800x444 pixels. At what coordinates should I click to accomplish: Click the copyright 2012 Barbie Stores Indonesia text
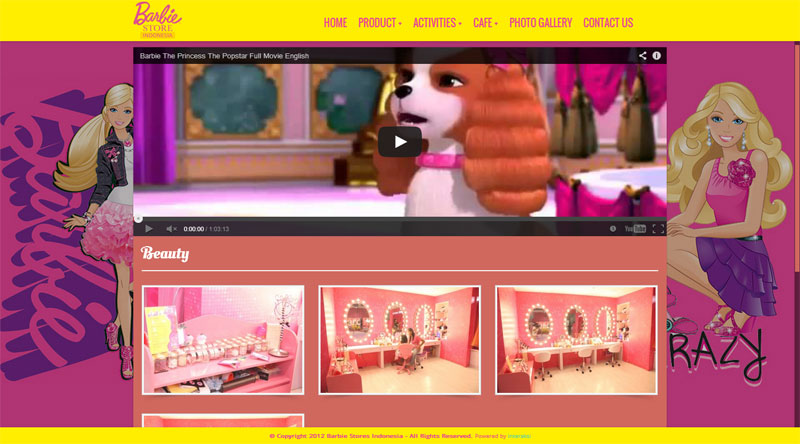[x=371, y=436]
